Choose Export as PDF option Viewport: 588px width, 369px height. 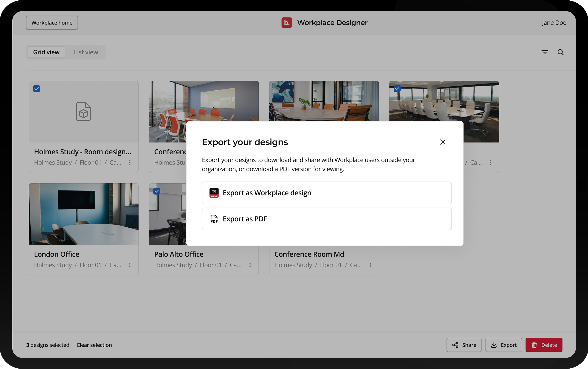point(327,219)
